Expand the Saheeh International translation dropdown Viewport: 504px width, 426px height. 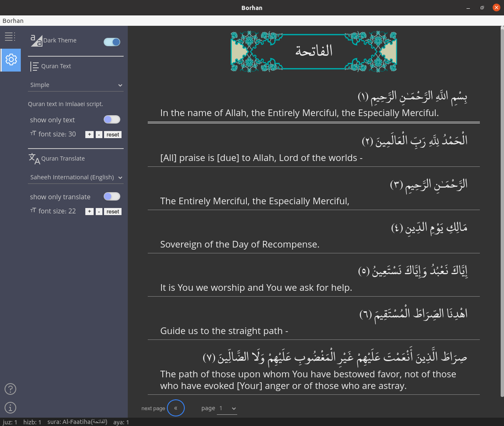tap(76, 177)
